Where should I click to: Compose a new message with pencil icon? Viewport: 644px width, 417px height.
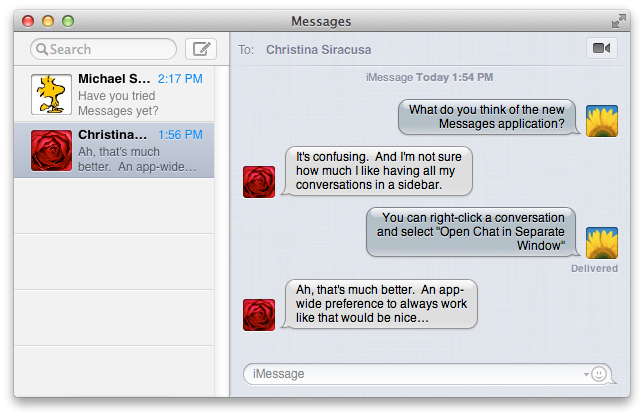(201, 49)
